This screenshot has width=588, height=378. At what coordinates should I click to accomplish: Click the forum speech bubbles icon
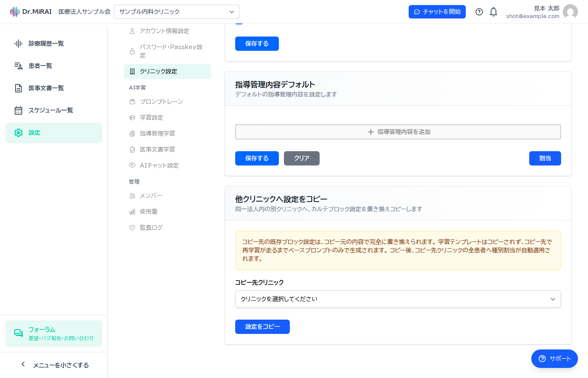click(18, 333)
